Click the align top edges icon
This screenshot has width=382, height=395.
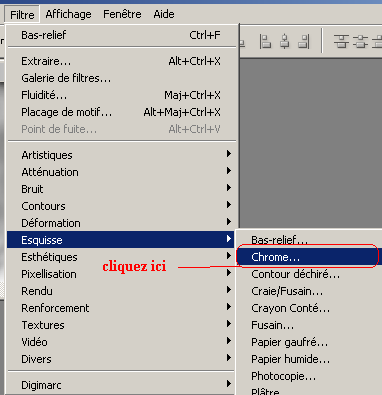tap(265, 42)
